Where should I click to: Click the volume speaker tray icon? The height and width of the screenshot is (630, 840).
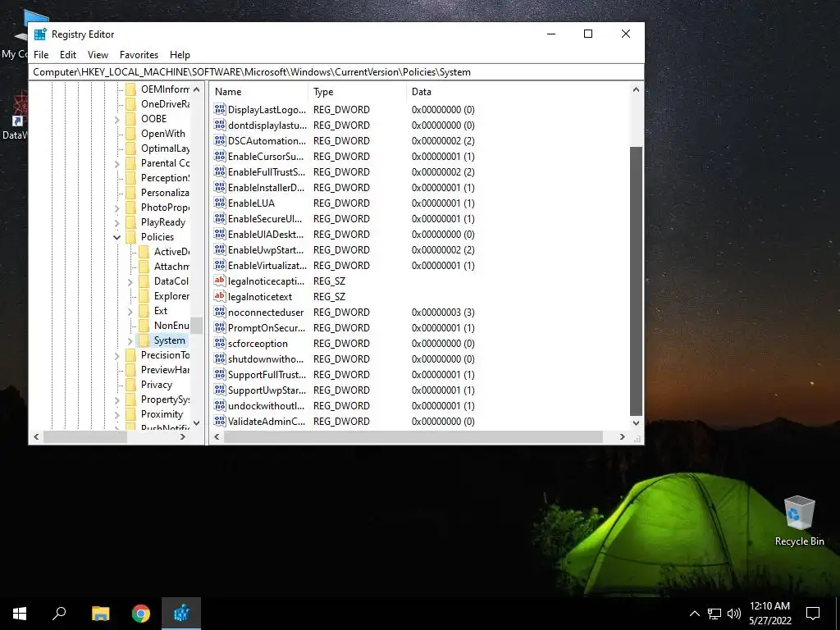[734, 614]
